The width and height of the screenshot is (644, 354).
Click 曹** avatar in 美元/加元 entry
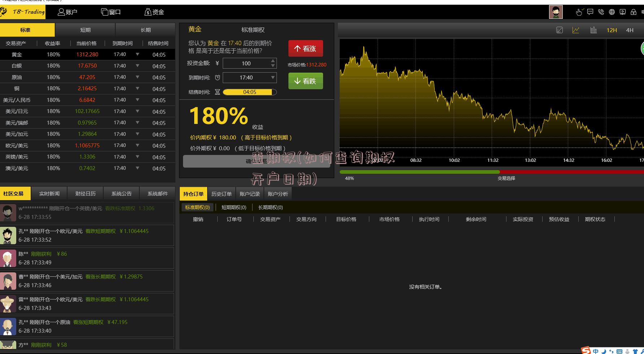[8, 281]
